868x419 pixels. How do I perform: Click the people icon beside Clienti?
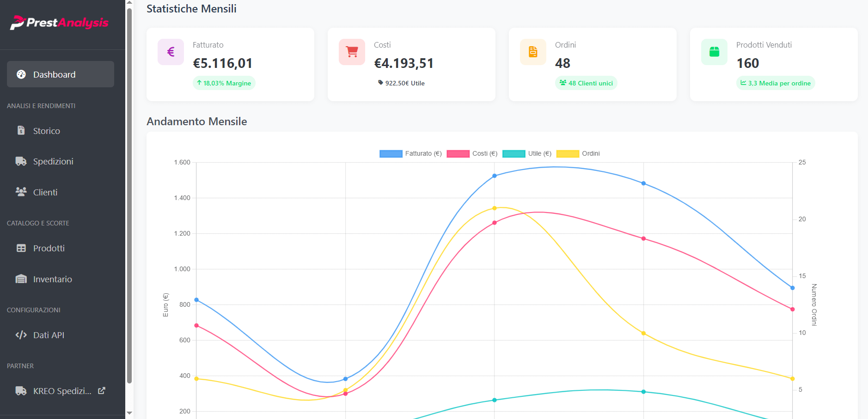[x=21, y=192]
